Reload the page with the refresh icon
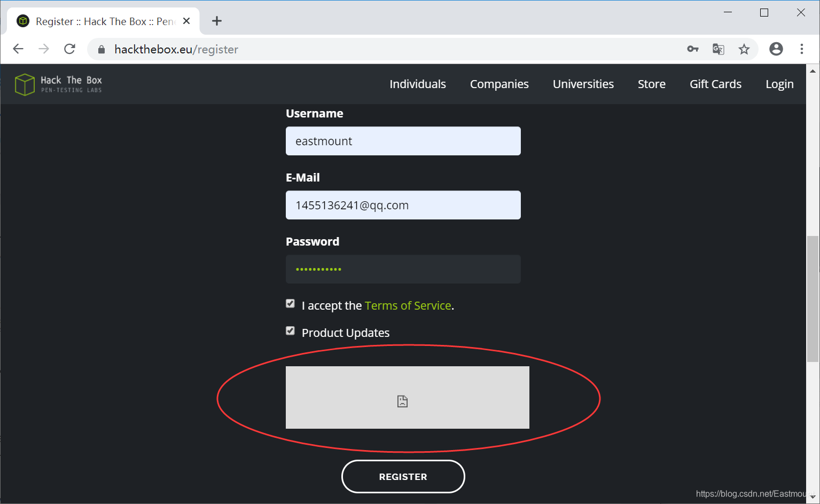This screenshot has width=820, height=504. (69, 49)
